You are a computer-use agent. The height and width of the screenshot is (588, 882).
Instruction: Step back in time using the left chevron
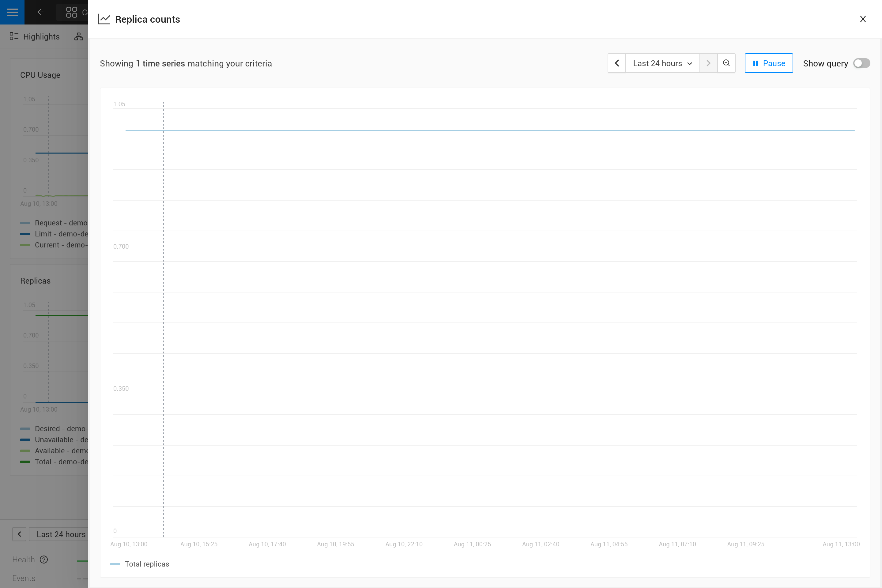[x=617, y=63]
